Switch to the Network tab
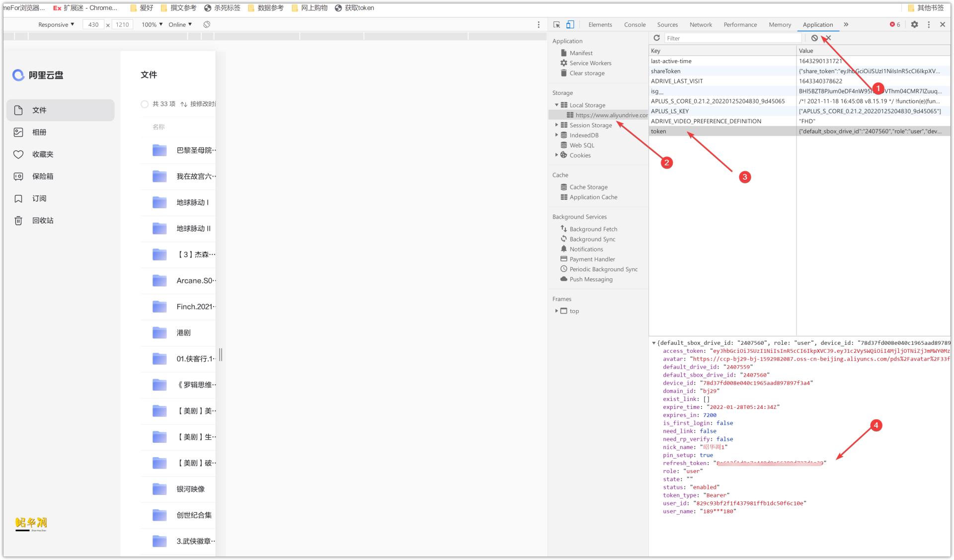Image resolution: width=954 pixels, height=560 pixels. point(701,24)
